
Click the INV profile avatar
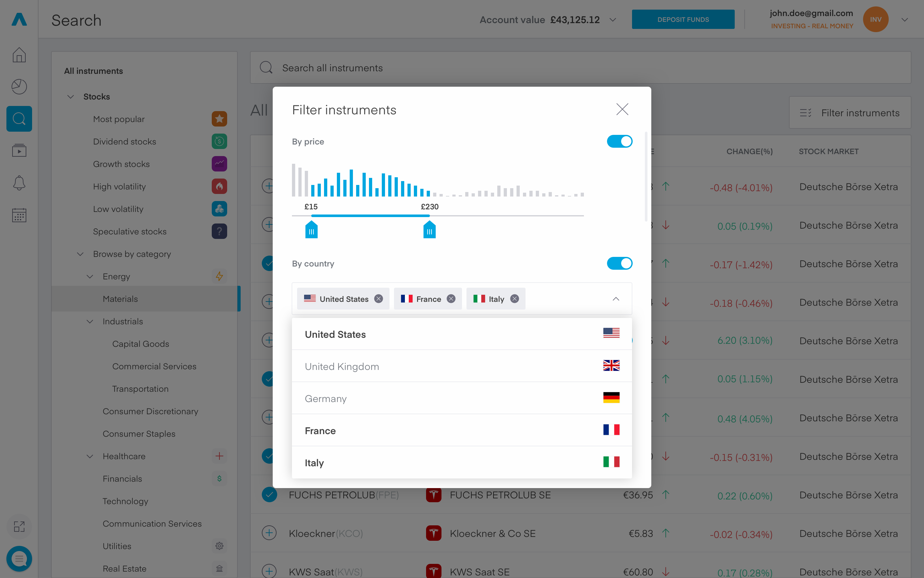click(x=876, y=19)
